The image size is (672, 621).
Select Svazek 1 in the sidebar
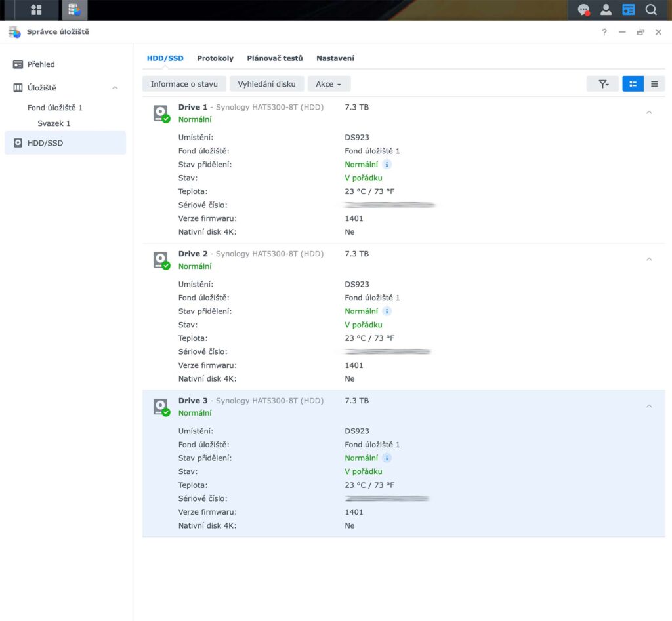pos(54,123)
